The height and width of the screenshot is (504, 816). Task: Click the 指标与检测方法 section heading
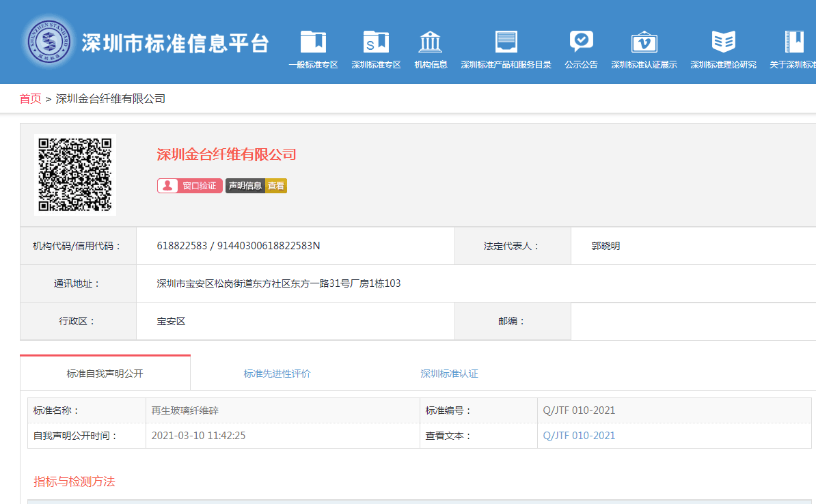click(x=74, y=481)
